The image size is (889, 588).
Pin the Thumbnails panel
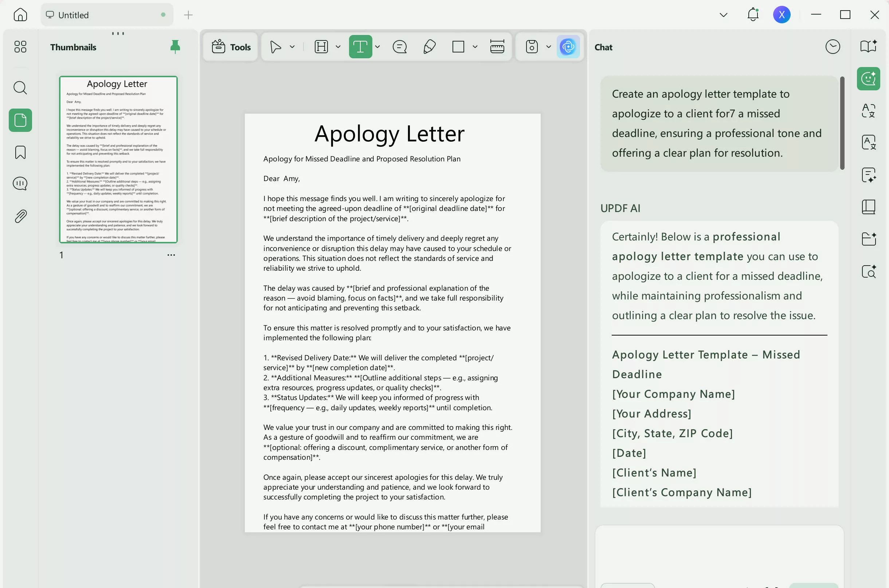pyautogui.click(x=175, y=47)
